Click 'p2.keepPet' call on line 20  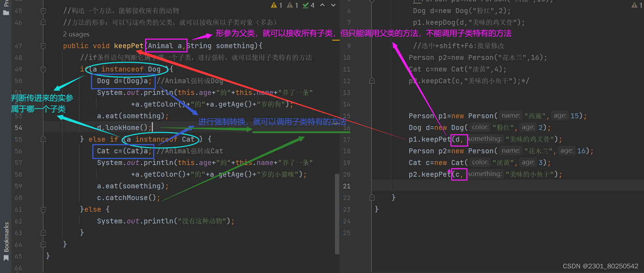click(x=430, y=175)
